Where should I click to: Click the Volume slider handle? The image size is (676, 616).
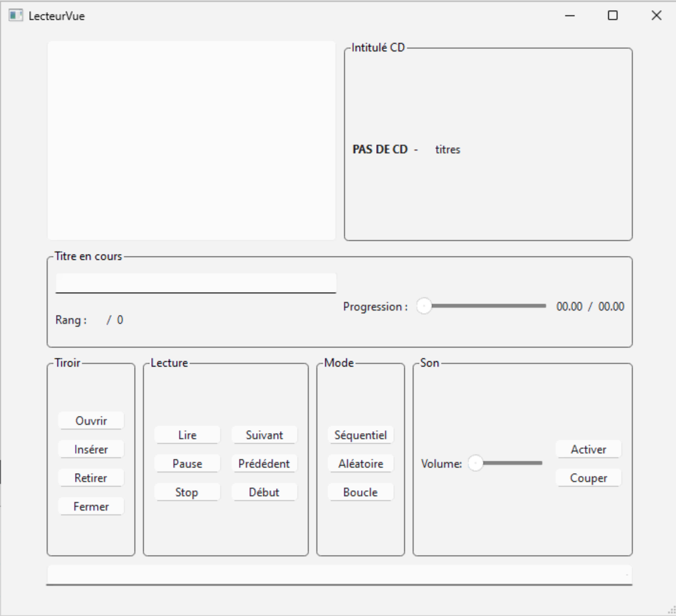click(x=475, y=464)
